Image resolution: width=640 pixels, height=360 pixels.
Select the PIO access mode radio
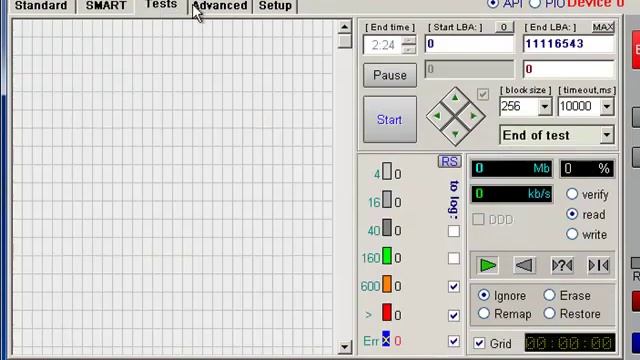(535, 3)
